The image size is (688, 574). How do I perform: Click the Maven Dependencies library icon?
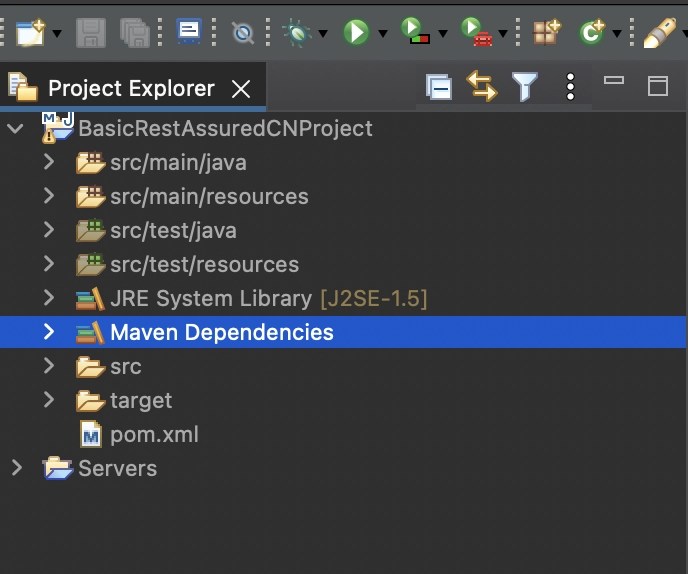90,333
